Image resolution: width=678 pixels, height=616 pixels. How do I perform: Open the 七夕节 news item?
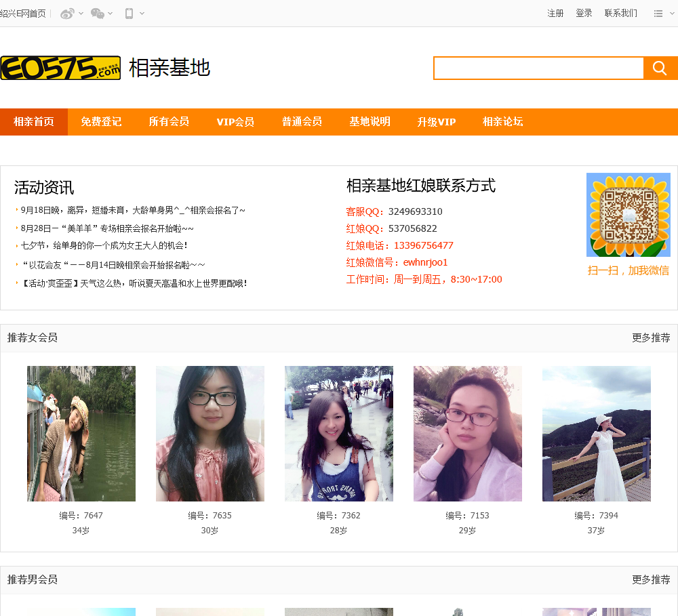pos(104,245)
